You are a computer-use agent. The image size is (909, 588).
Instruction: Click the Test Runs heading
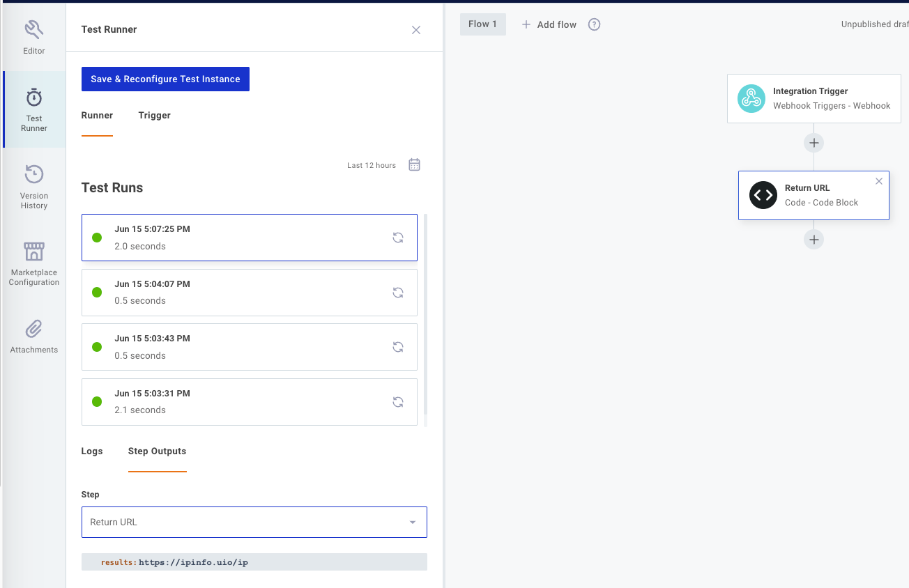[112, 188]
